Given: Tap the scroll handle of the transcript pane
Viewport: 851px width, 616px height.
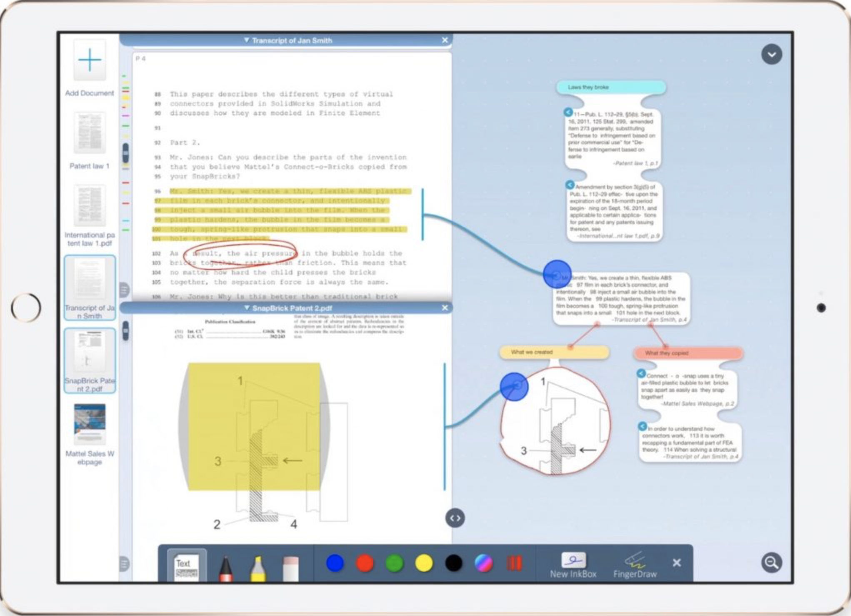Looking at the screenshot, I should click(125, 153).
